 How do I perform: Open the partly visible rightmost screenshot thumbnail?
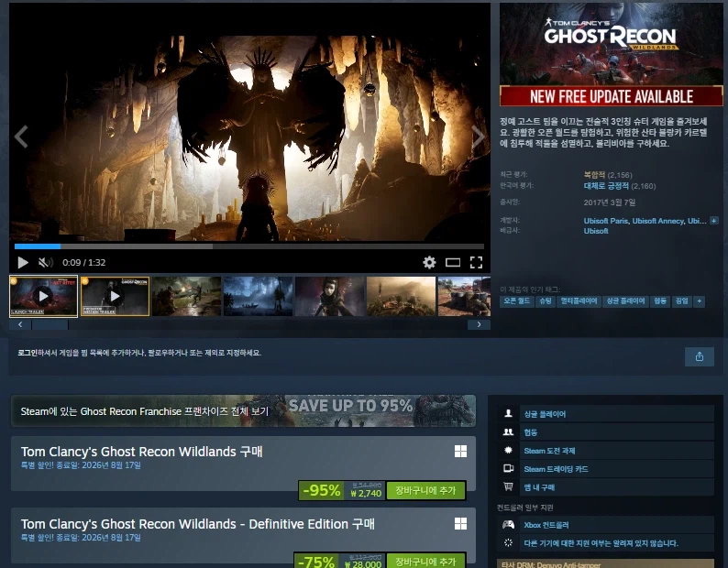tap(464, 297)
